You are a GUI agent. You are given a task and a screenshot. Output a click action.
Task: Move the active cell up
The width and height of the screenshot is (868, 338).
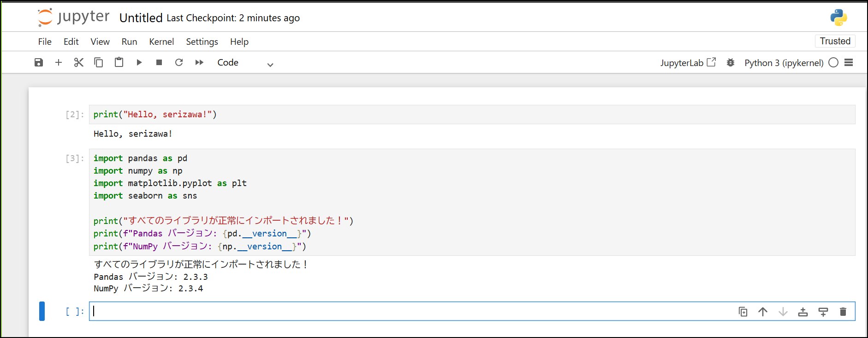(x=763, y=312)
